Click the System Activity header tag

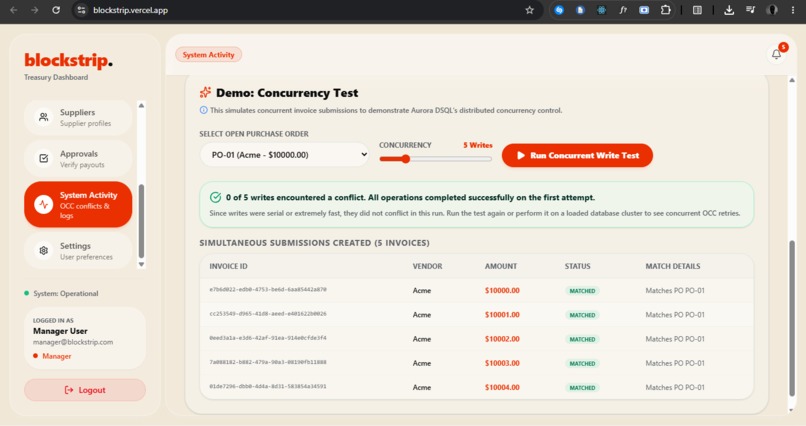coord(208,54)
